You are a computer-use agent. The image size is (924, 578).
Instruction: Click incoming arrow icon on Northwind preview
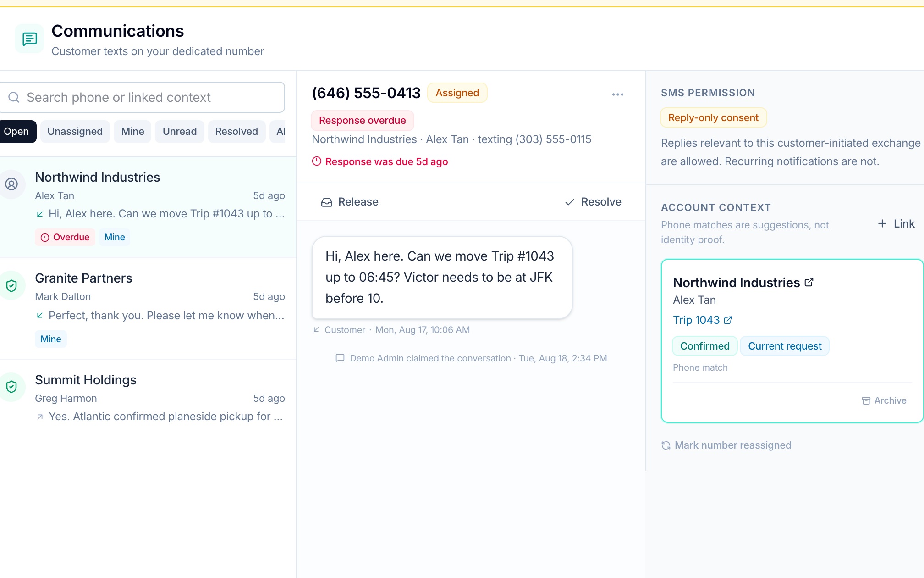coord(40,214)
